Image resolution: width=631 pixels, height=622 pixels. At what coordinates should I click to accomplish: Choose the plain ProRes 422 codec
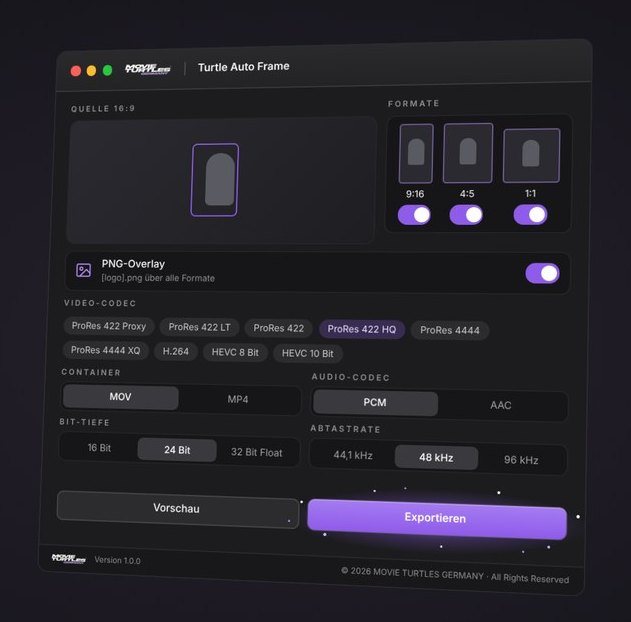pyautogui.click(x=278, y=328)
